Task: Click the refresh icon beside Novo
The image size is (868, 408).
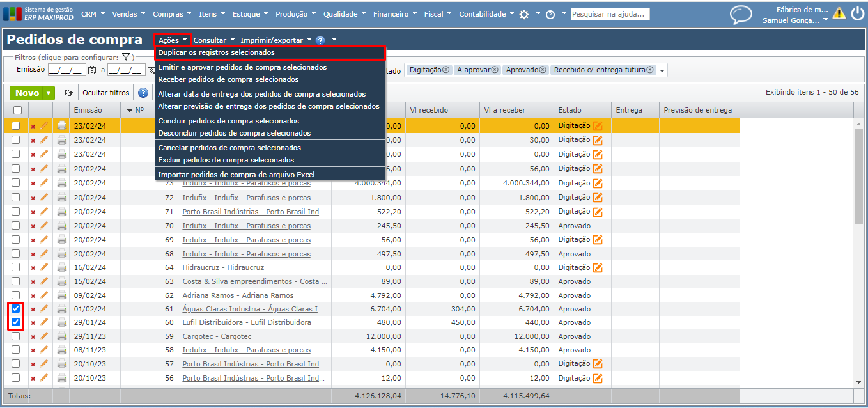Action: 69,93
